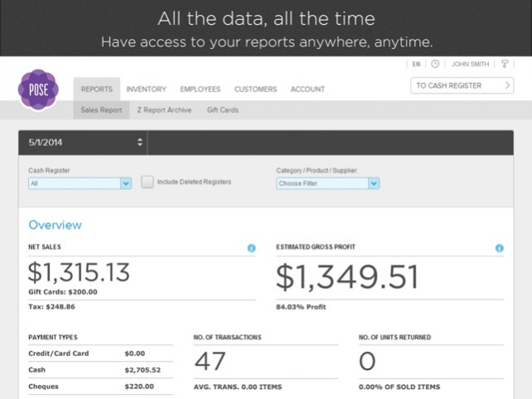This screenshot has width=532, height=399.
Task: Show Net Sales info icon
Action: coord(251,248)
